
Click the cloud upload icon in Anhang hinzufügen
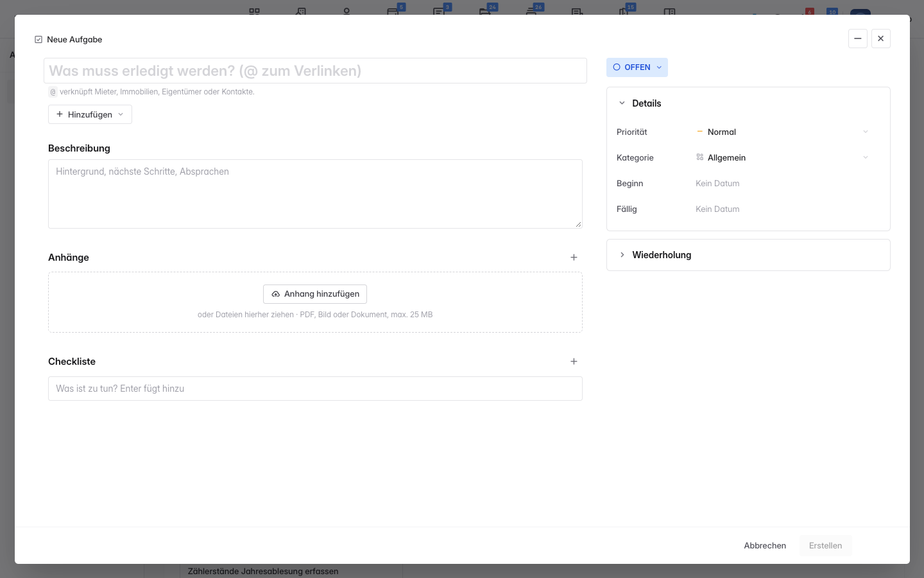point(275,294)
